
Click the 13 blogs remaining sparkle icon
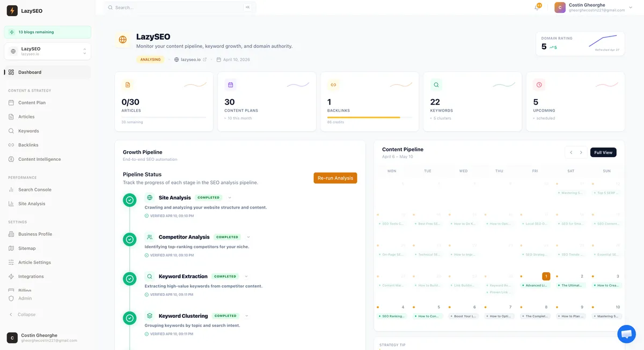point(12,32)
